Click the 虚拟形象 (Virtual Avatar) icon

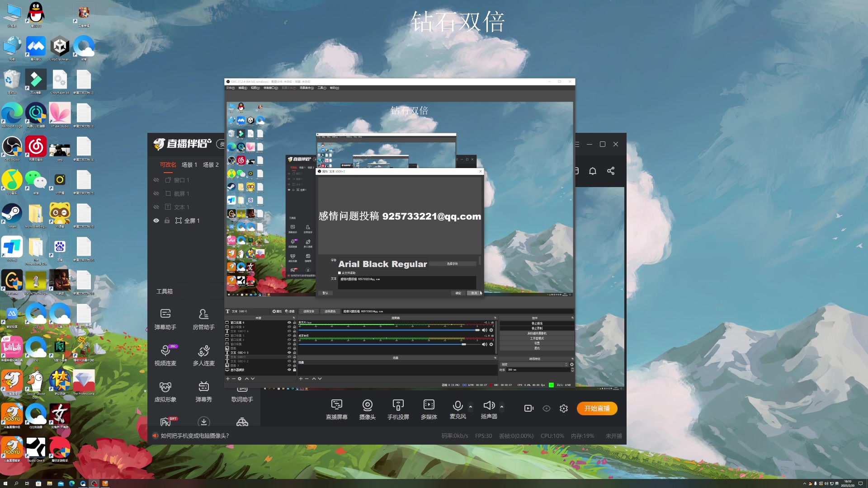pyautogui.click(x=165, y=390)
